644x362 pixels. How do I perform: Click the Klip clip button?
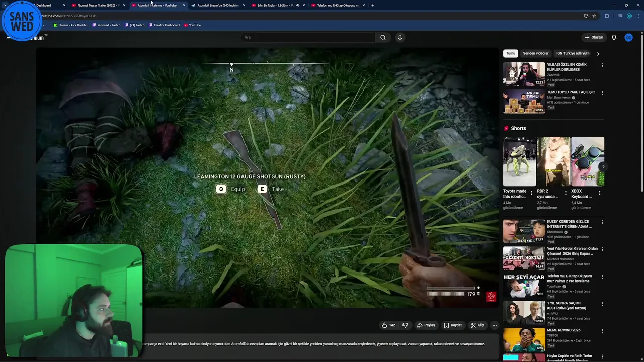point(477,325)
